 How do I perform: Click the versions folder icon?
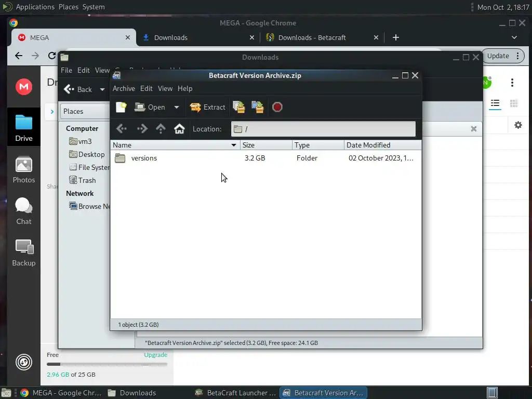click(120, 158)
